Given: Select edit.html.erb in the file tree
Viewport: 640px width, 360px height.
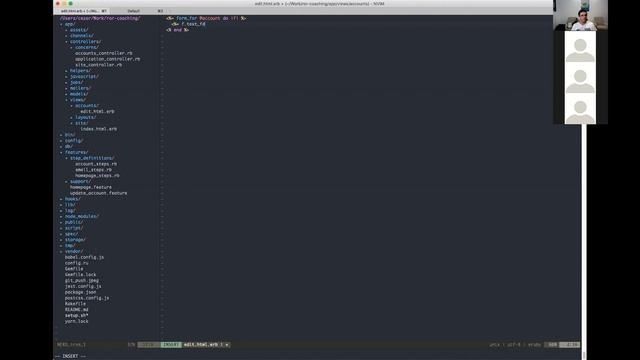Looking at the screenshot, I should [x=97, y=111].
